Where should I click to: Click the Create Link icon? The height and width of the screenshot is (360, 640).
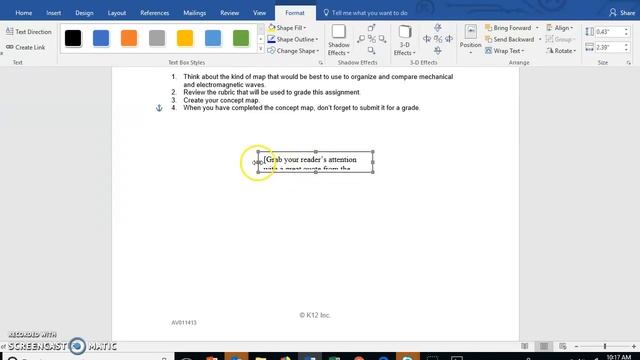point(9,47)
